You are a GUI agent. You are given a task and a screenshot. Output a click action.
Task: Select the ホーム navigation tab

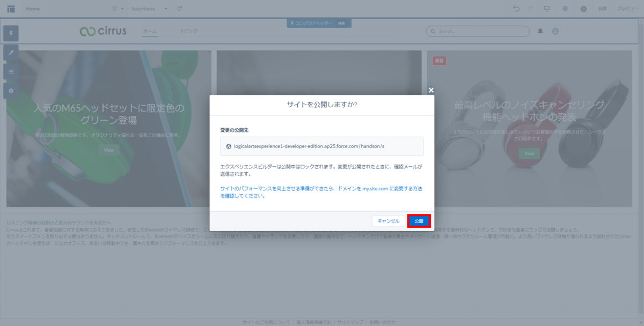click(x=150, y=31)
